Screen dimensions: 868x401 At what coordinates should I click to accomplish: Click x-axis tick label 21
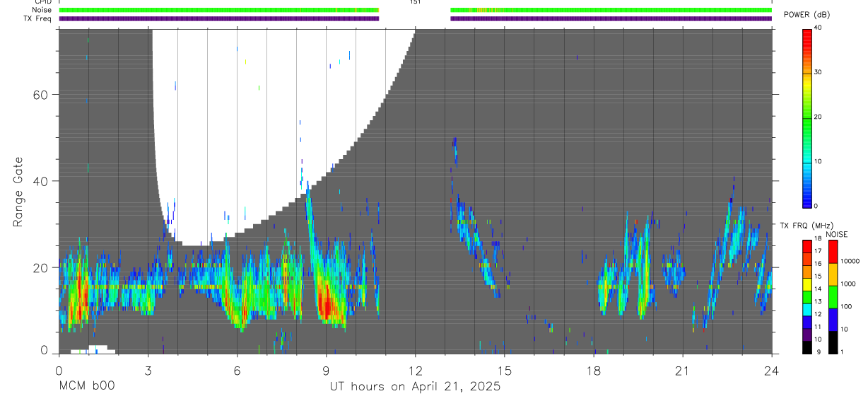tap(683, 371)
